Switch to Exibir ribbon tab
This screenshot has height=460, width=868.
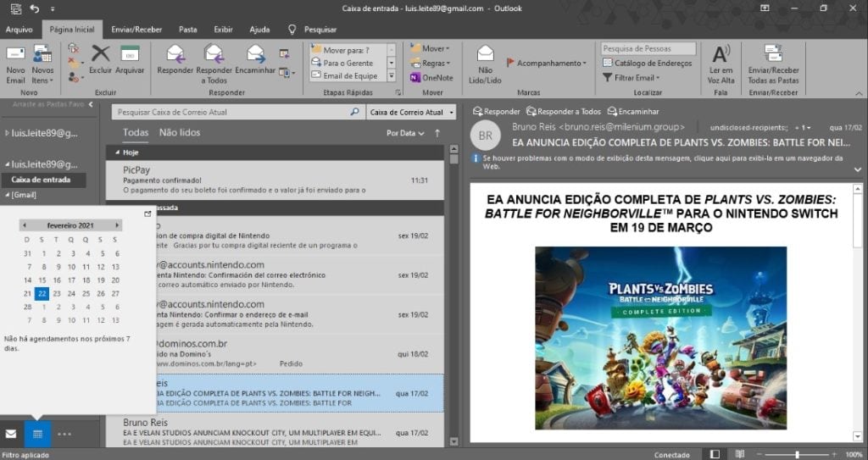click(x=223, y=30)
